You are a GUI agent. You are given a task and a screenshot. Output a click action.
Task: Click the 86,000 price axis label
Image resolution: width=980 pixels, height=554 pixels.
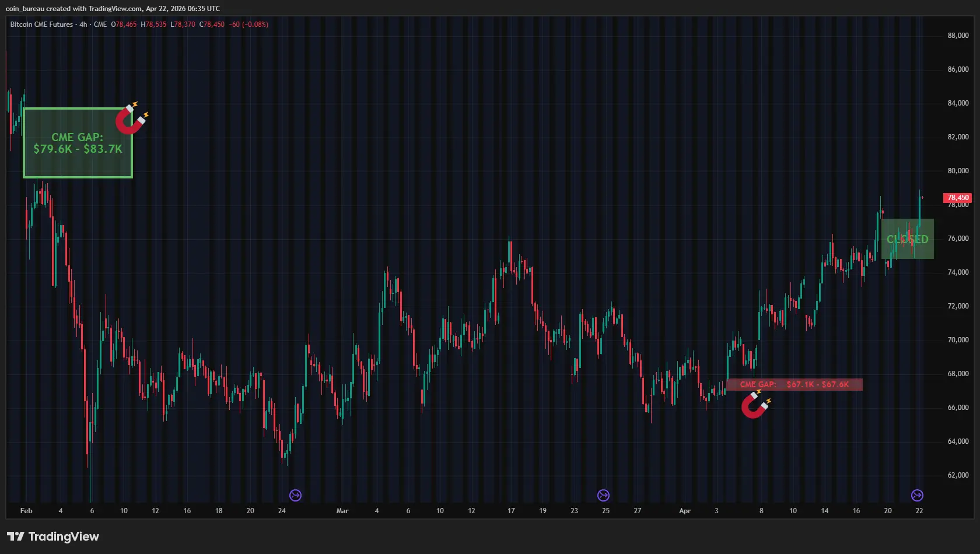[958, 69]
